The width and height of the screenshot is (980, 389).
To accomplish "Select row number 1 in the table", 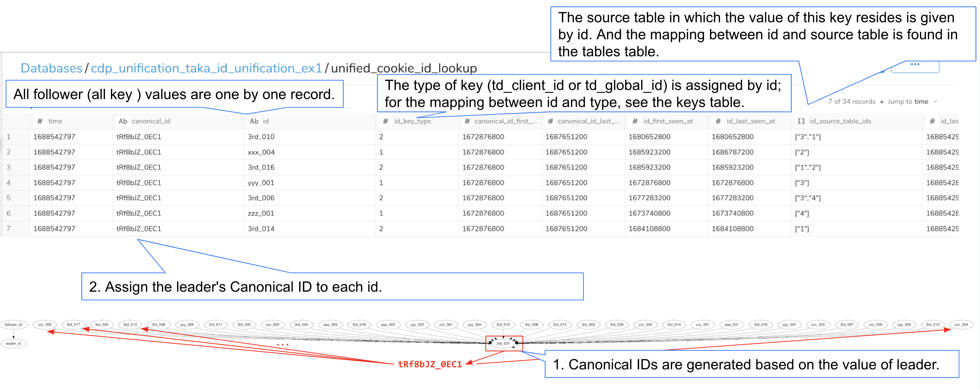I will point(9,137).
